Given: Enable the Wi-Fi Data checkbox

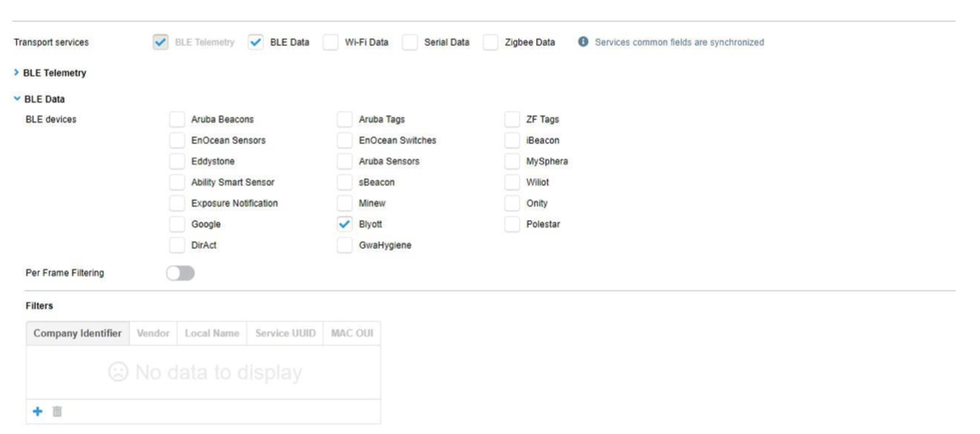Looking at the screenshot, I should point(331,42).
